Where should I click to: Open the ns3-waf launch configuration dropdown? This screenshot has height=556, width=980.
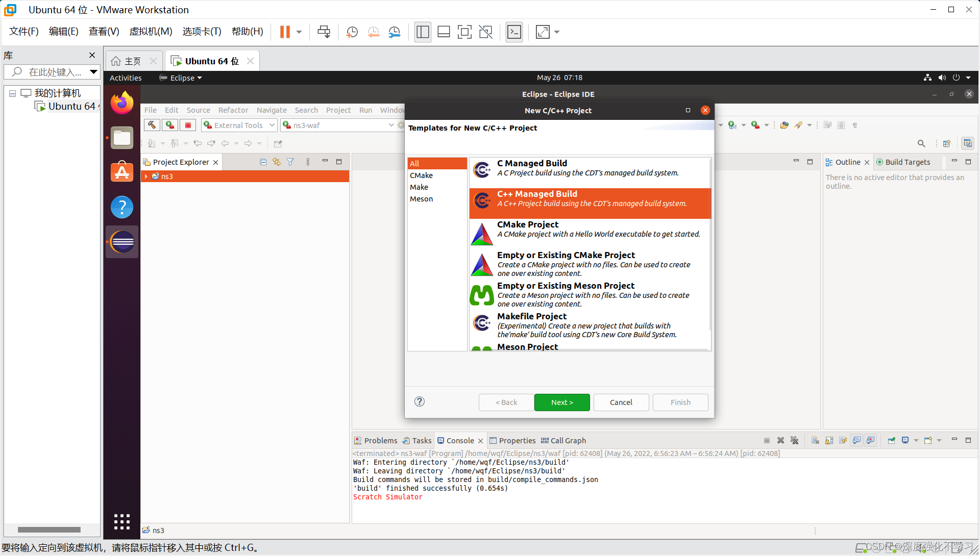(338, 125)
